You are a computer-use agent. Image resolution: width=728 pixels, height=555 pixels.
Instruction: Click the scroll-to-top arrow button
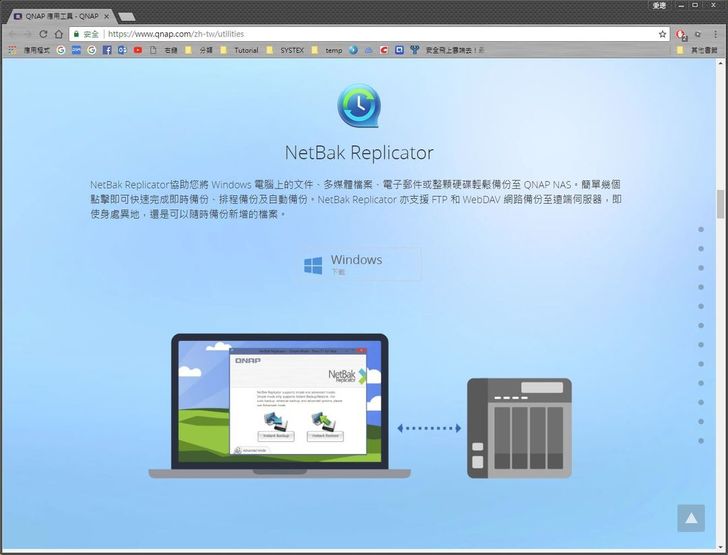[x=691, y=518]
